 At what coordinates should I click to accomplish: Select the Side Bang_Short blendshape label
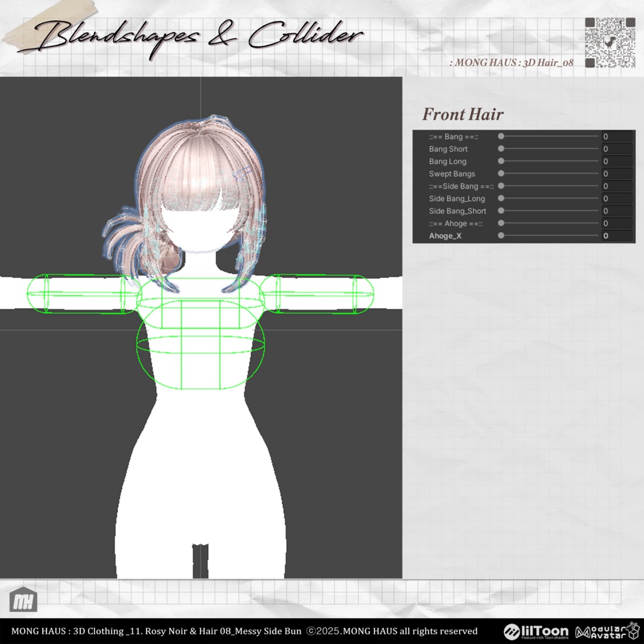458,211
